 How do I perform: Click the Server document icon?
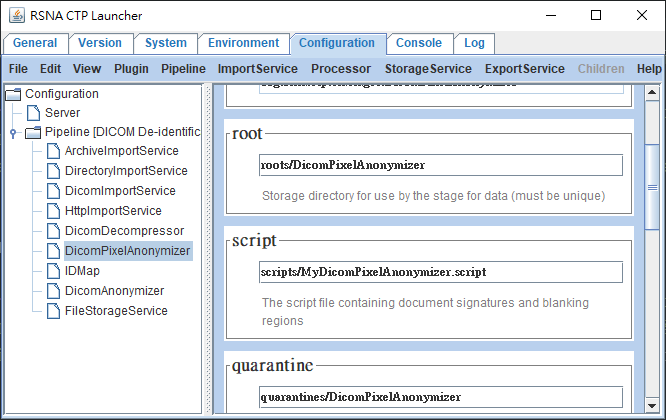[33, 113]
